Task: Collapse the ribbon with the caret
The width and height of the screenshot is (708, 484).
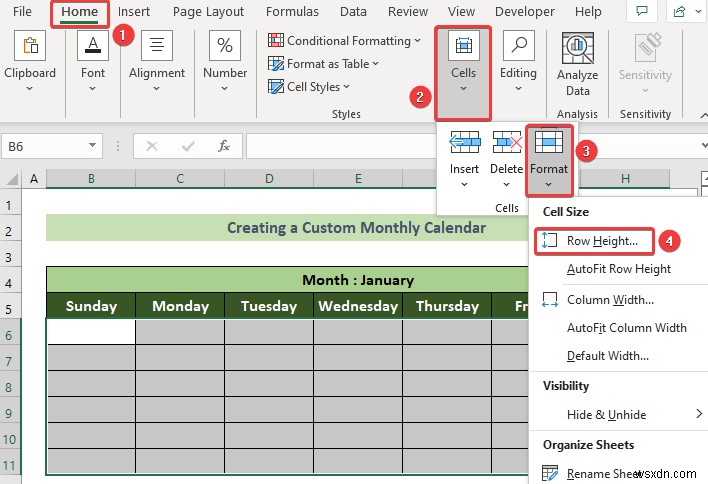Action: click(x=704, y=115)
